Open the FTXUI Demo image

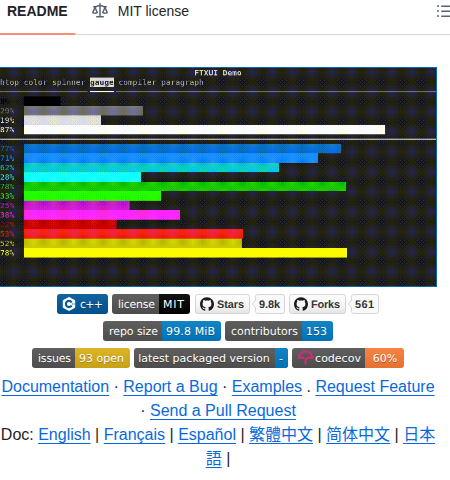tap(218, 177)
